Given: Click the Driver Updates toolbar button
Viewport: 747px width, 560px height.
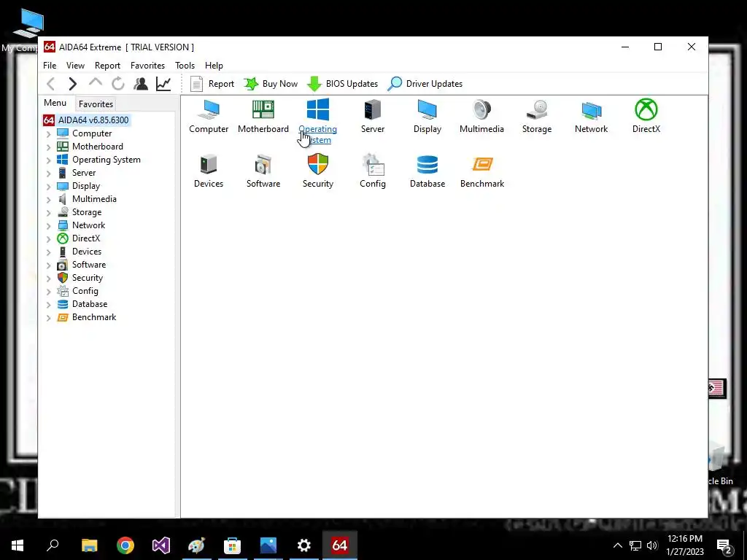Looking at the screenshot, I should [x=425, y=84].
